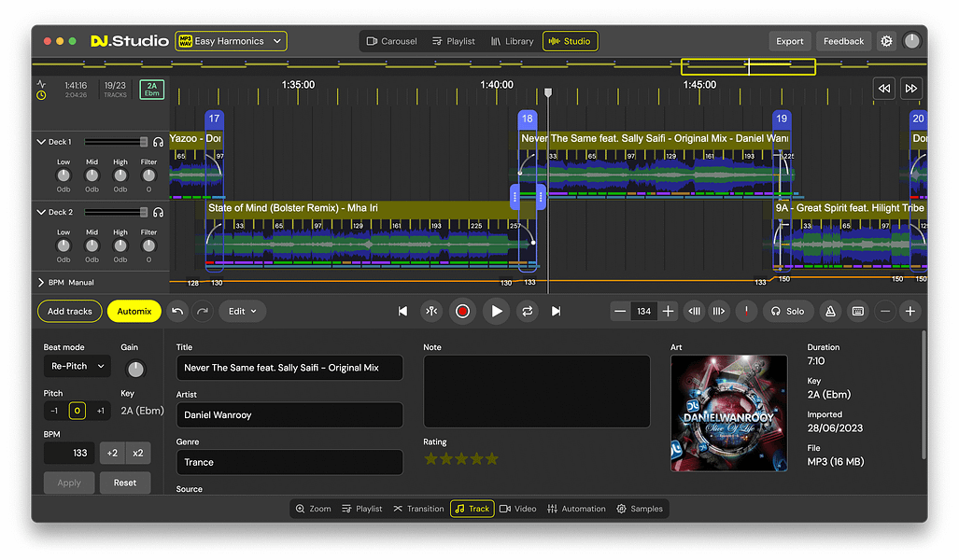Toggle Deck 1 headphone monitoring

click(x=159, y=142)
